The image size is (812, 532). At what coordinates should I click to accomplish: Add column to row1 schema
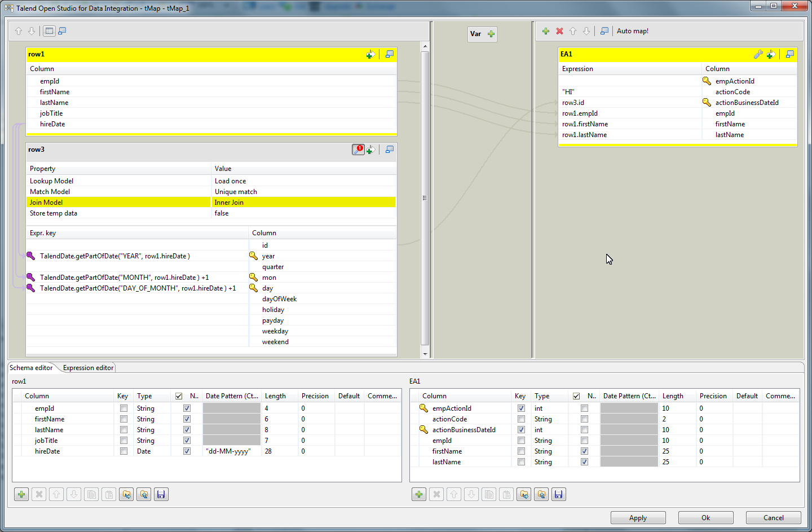click(x=21, y=494)
